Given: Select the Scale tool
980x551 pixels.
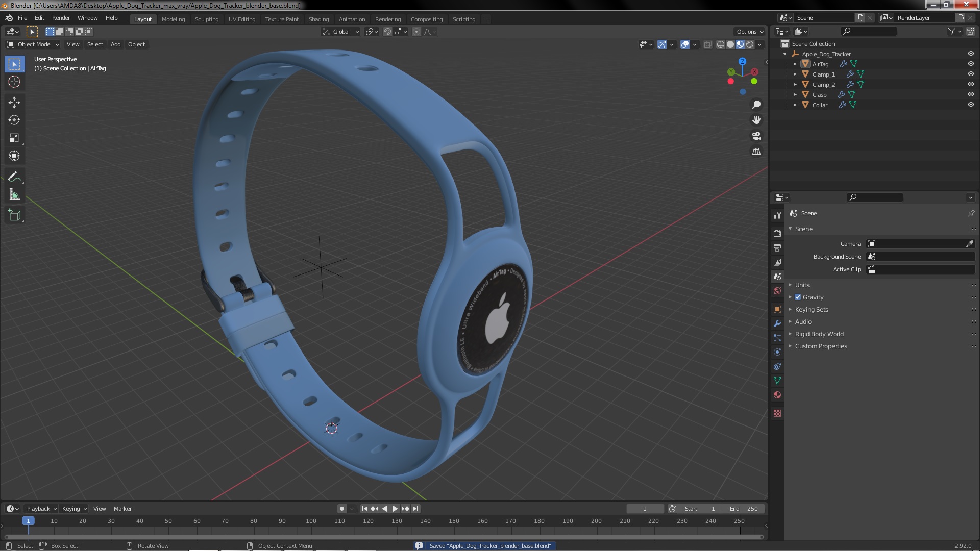Looking at the screenshot, I should [14, 138].
